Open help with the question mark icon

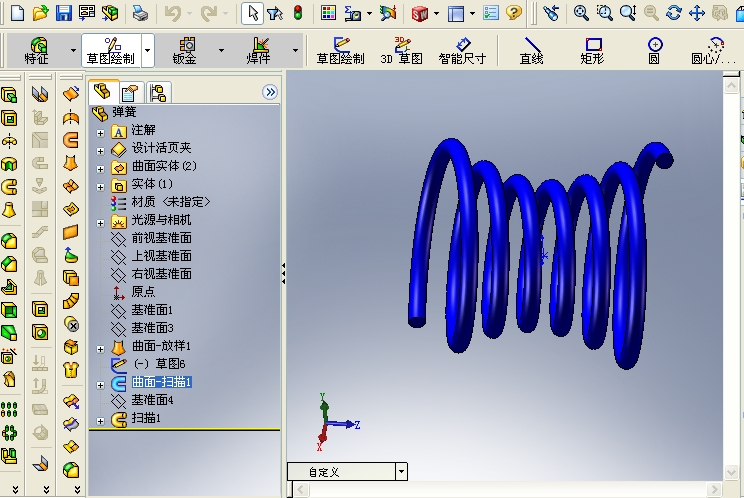click(x=513, y=13)
